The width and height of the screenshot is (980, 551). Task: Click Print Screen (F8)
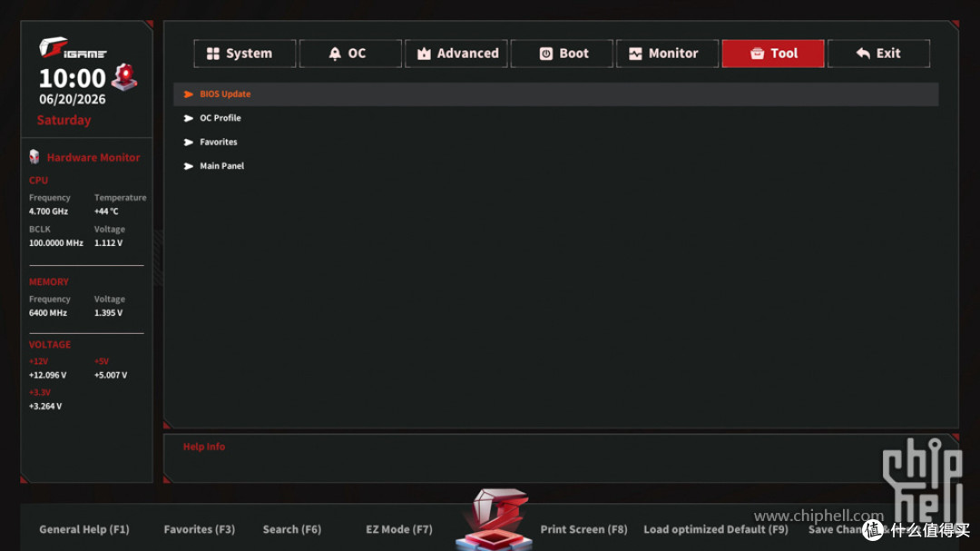pos(583,529)
